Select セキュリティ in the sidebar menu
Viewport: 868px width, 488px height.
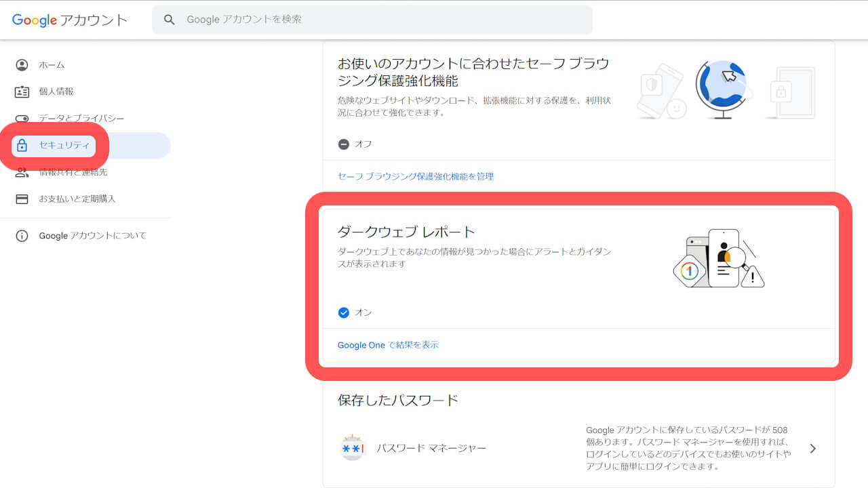click(64, 145)
